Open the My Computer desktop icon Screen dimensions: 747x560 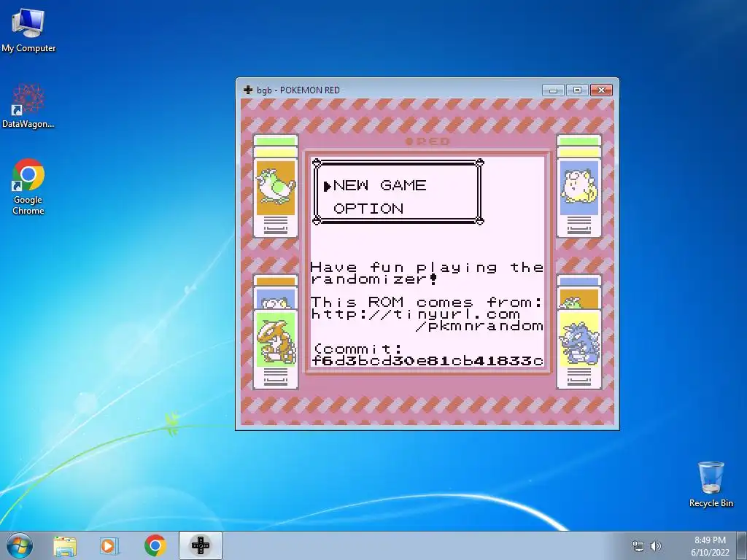pyautogui.click(x=28, y=30)
